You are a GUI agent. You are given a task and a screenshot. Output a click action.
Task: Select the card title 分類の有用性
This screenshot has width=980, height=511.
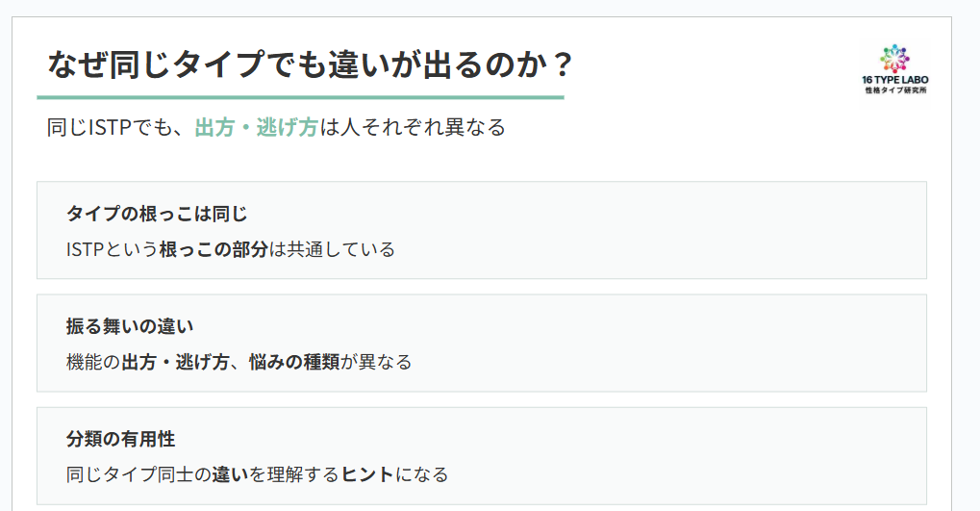click(120, 439)
